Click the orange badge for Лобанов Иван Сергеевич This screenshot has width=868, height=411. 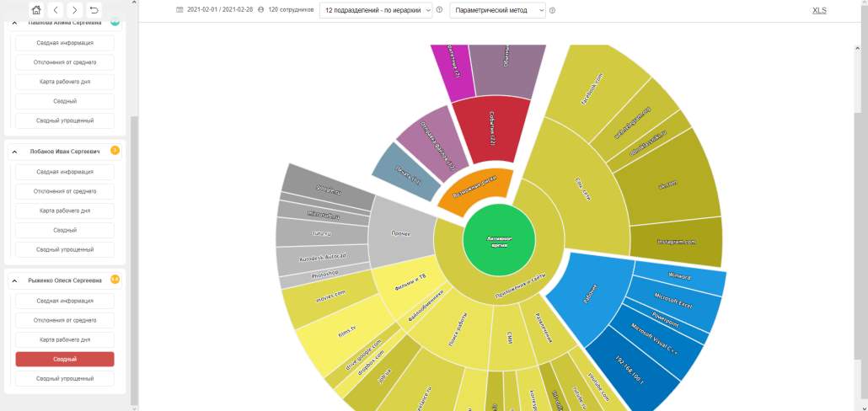pos(115,150)
